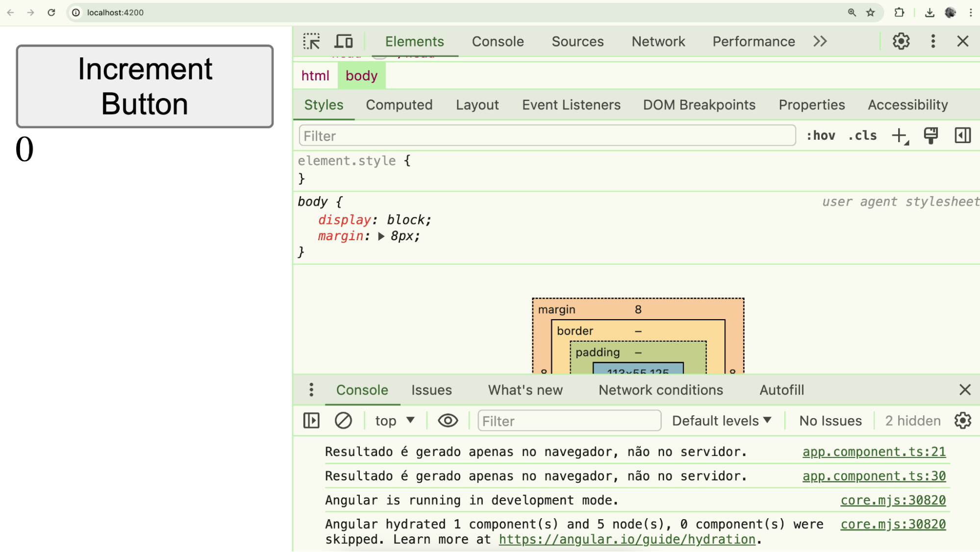980x552 pixels.
Task: Toggle the :hov pseudo-class state button
Action: coord(821,135)
